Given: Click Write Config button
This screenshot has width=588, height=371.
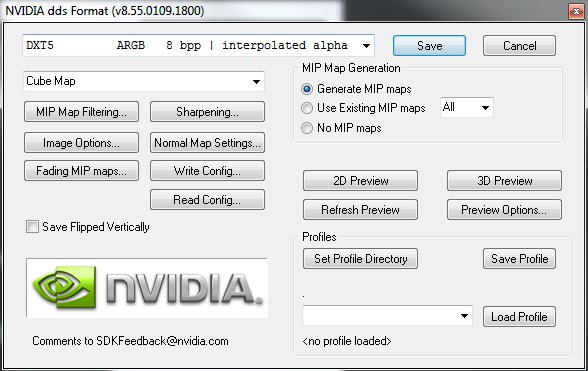Looking at the screenshot, I should pyautogui.click(x=207, y=171).
